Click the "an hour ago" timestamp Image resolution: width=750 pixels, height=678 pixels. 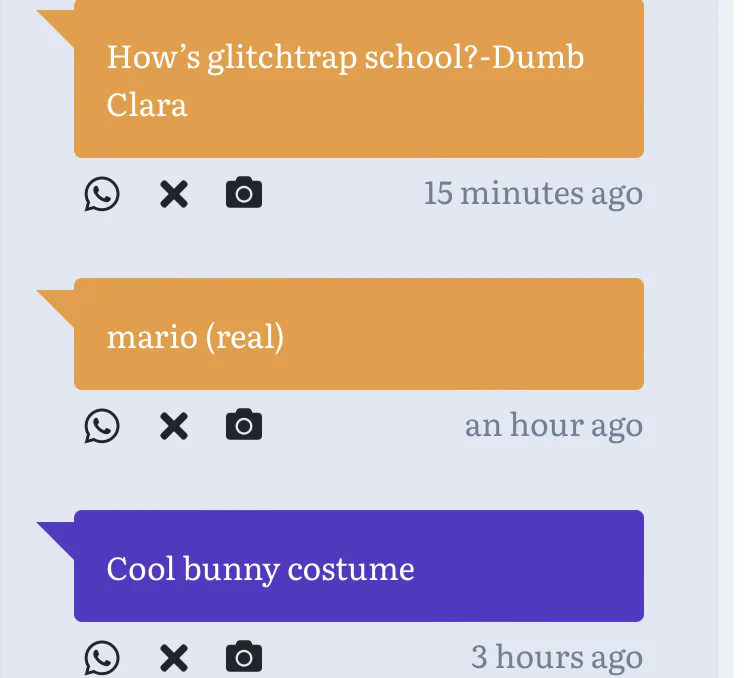[553, 426]
